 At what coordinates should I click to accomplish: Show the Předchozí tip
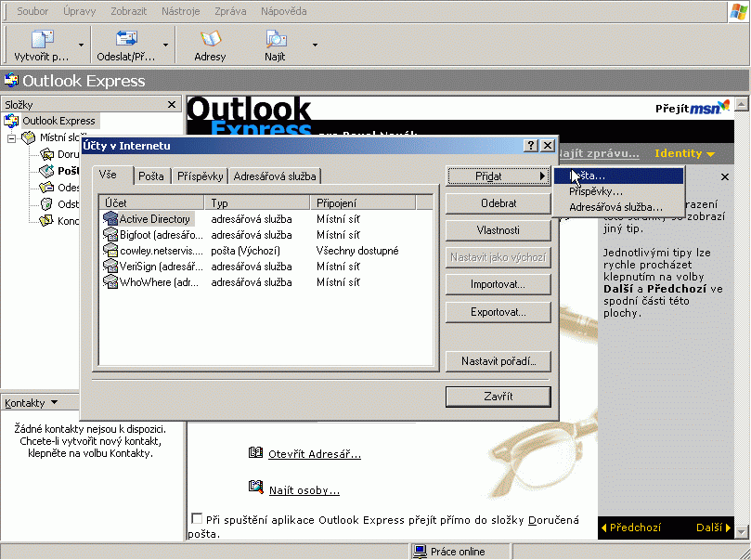click(x=631, y=527)
